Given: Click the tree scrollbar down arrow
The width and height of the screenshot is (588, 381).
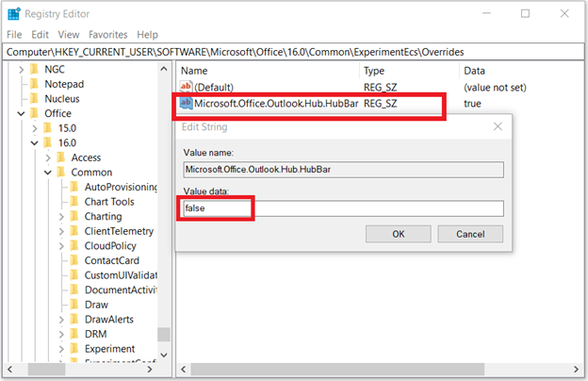Looking at the screenshot, I should [x=164, y=355].
